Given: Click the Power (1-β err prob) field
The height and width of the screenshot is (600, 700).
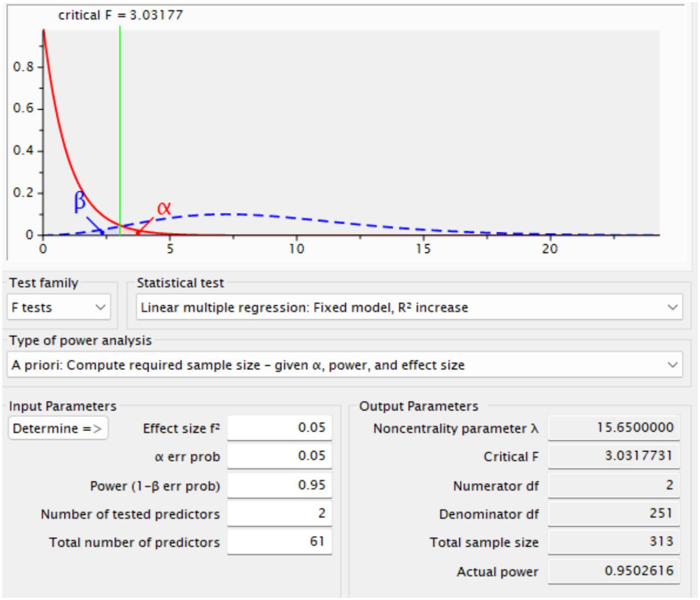Looking at the screenshot, I should tap(280, 485).
